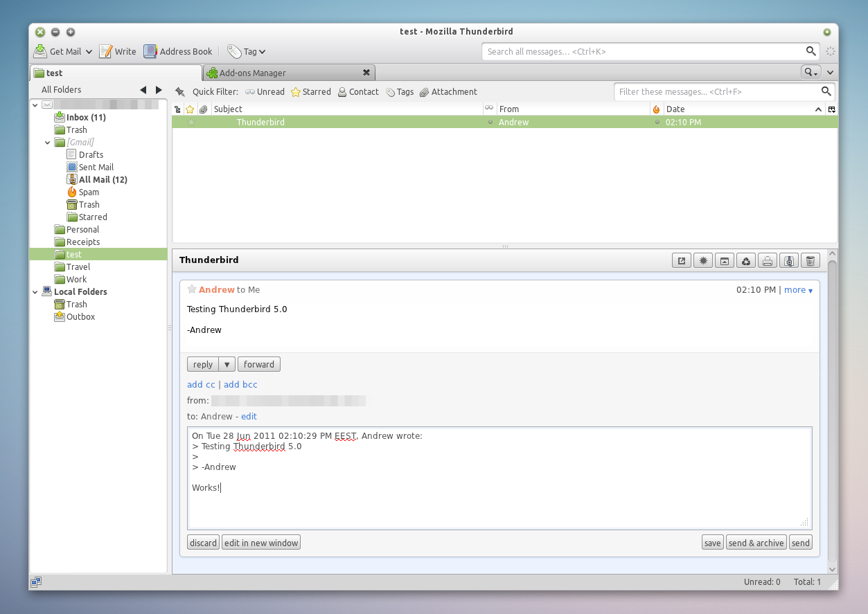Select the Inbox (11) folder
The height and width of the screenshot is (614, 868).
point(86,118)
